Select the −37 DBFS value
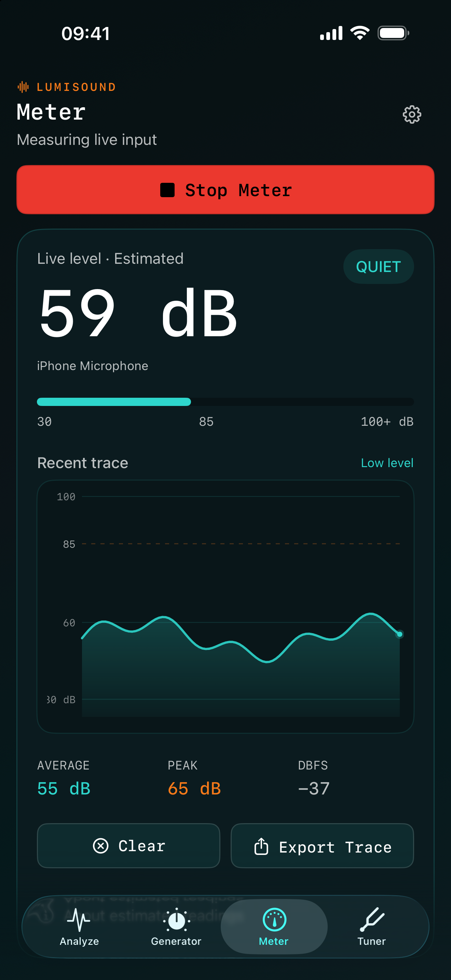Viewport: 451px width, 980px height. pos(314,788)
